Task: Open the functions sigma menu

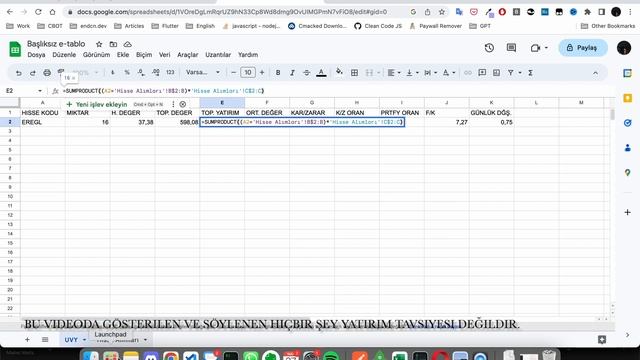Action: click(x=530, y=73)
